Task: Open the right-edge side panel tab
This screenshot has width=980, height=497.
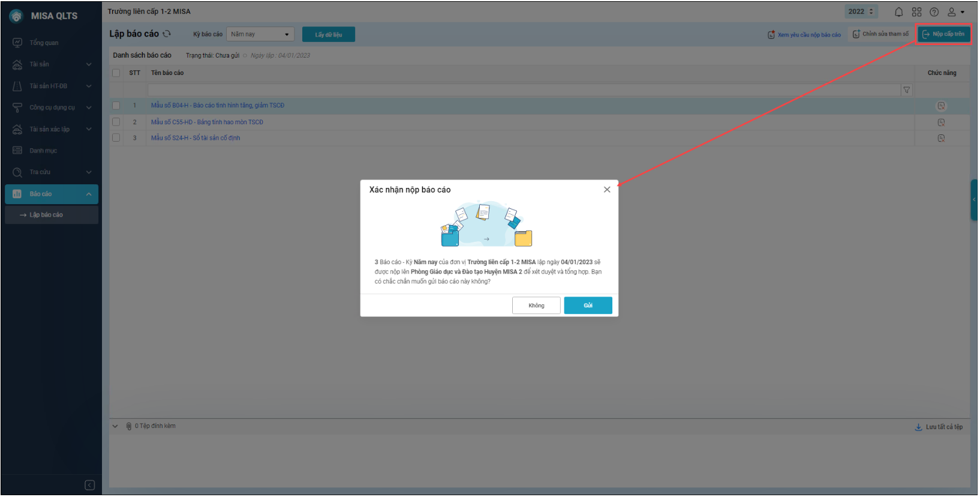Action: [x=974, y=200]
